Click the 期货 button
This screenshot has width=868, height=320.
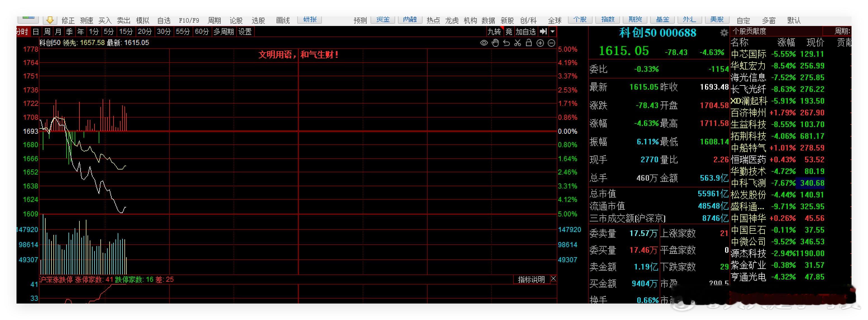(x=635, y=20)
